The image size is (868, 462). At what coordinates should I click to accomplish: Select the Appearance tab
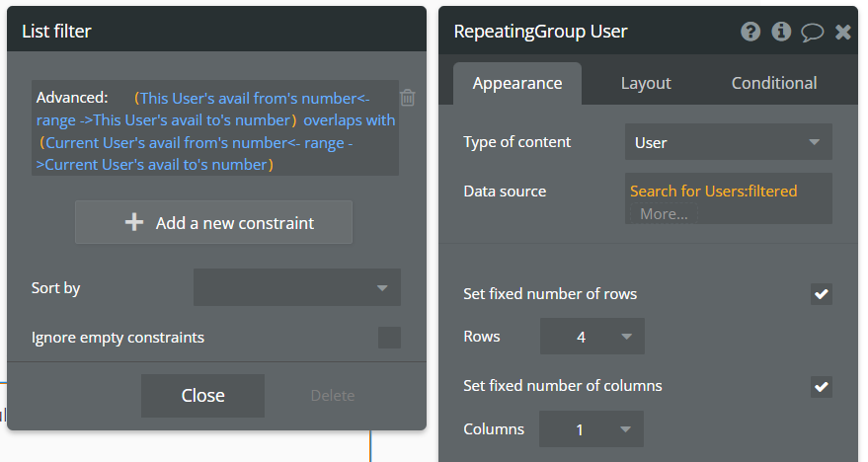pos(517,84)
